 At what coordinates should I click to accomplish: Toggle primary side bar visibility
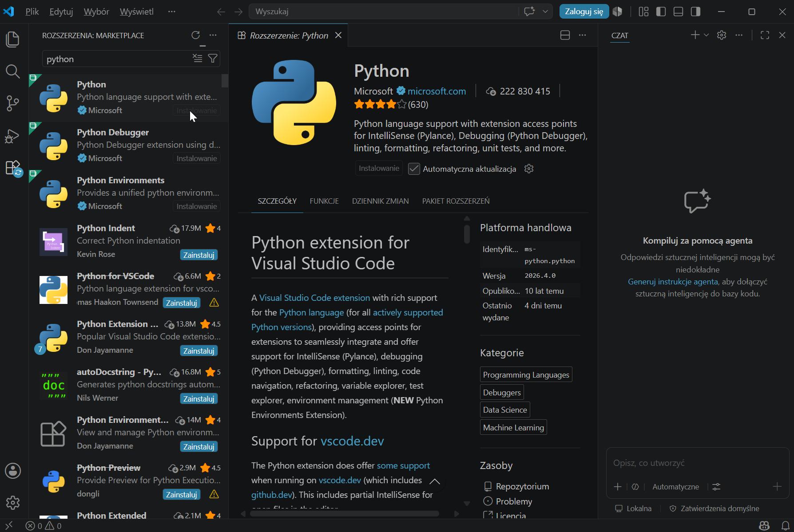pos(661,12)
